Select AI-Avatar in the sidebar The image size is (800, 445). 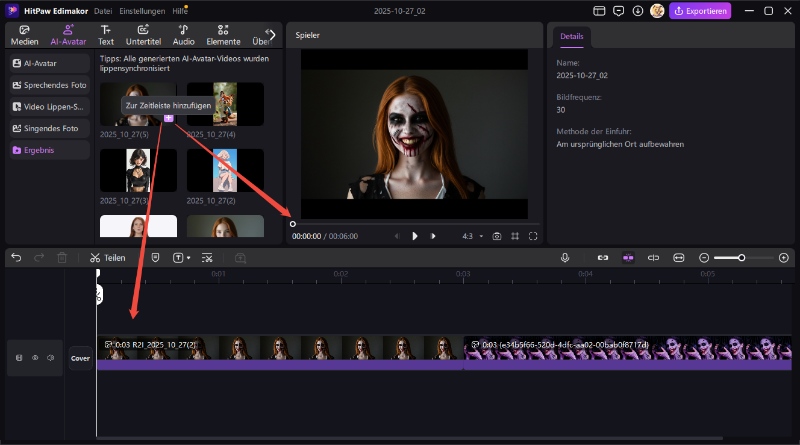click(49, 63)
